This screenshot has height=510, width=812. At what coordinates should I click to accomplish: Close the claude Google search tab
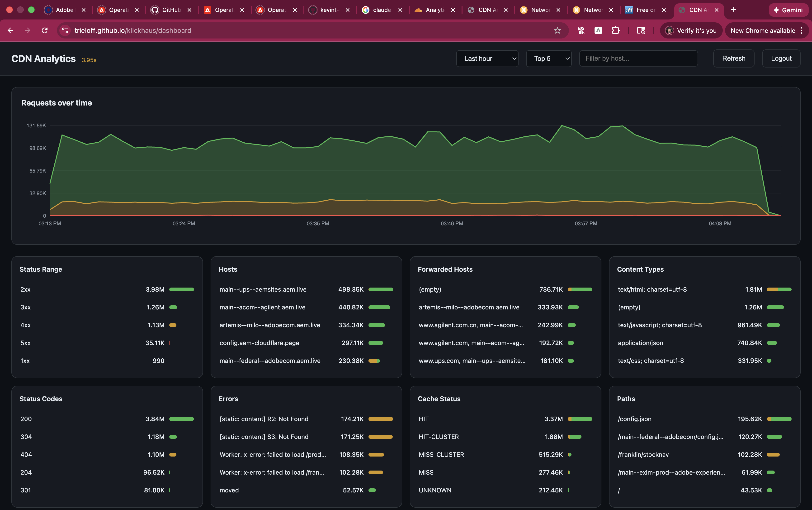400,10
